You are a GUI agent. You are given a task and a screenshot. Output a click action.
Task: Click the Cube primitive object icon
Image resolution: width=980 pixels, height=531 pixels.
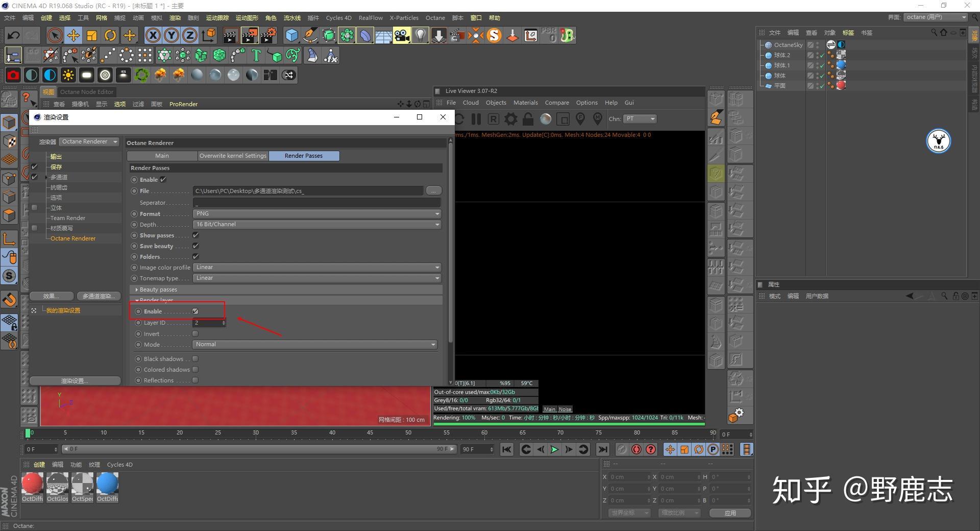[291, 35]
